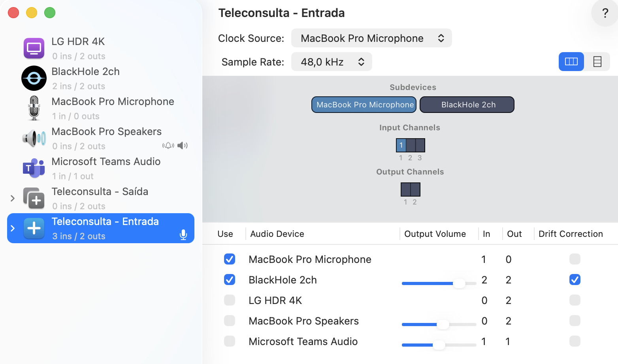This screenshot has width=618, height=364.
Task: Click the Teleconsulta - Entrada aggregate device icon
Action: pyautogui.click(x=34, y=228)
